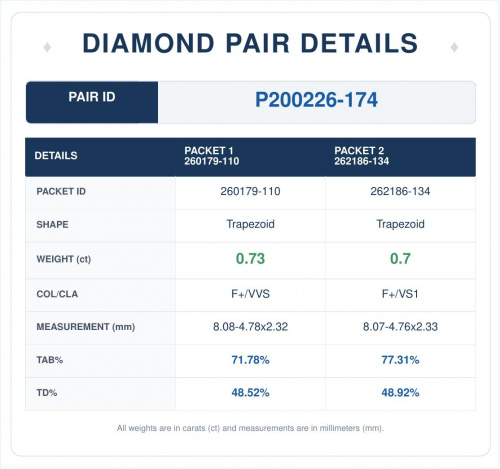Select the F+/VVS color clarity cell
Screen dimensions: 500x469
pyautogui.click(x=250, y=294)
